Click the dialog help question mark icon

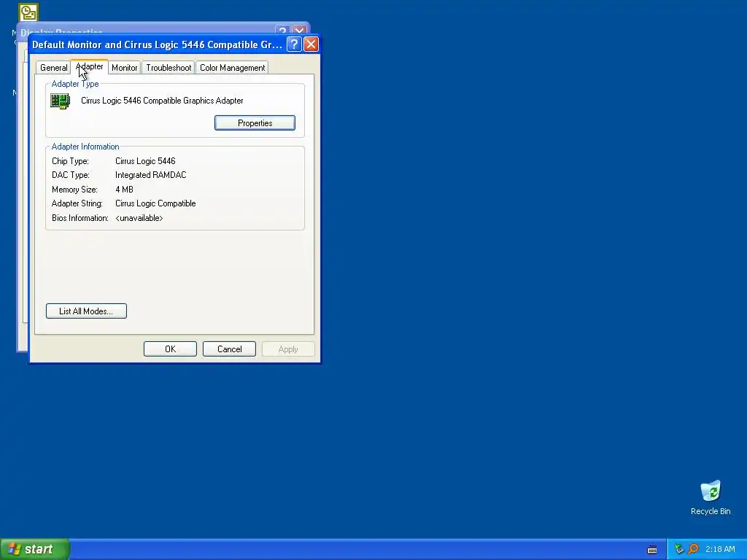(294, 44)
